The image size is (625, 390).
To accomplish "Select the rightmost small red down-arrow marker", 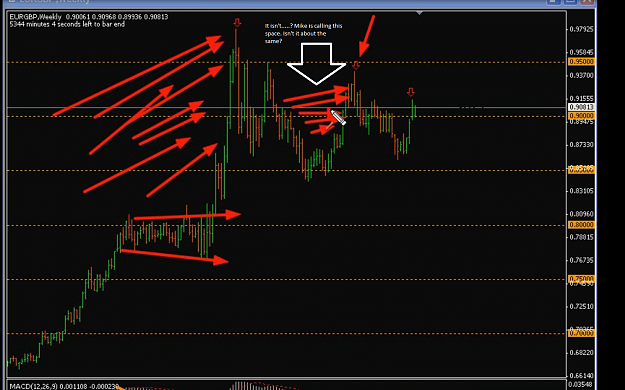I will (411, 93).
